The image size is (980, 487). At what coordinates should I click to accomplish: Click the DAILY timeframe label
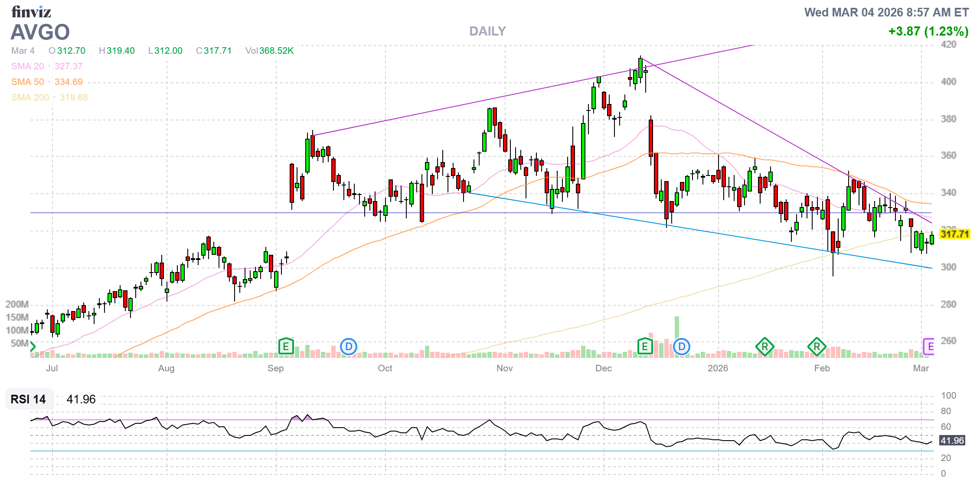[x=487, y=31]
